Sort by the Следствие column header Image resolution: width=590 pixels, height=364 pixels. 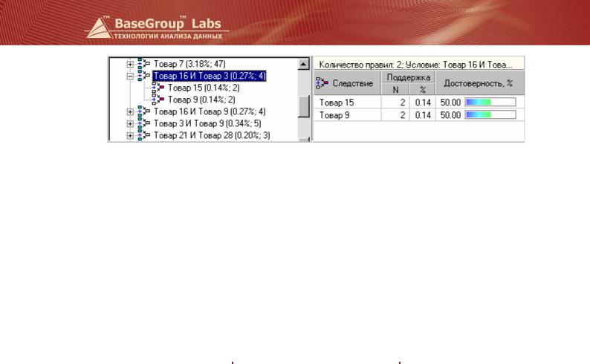tap(348, 83)
